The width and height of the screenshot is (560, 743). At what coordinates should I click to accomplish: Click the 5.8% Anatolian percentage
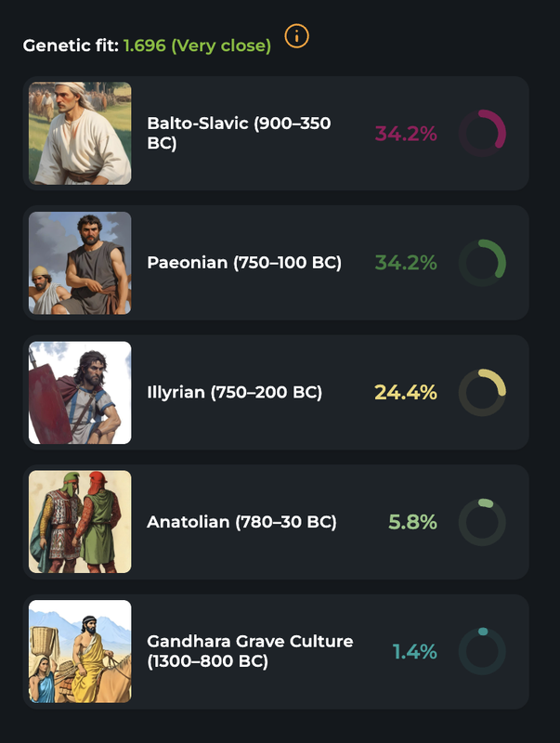[x=412, y=522]
